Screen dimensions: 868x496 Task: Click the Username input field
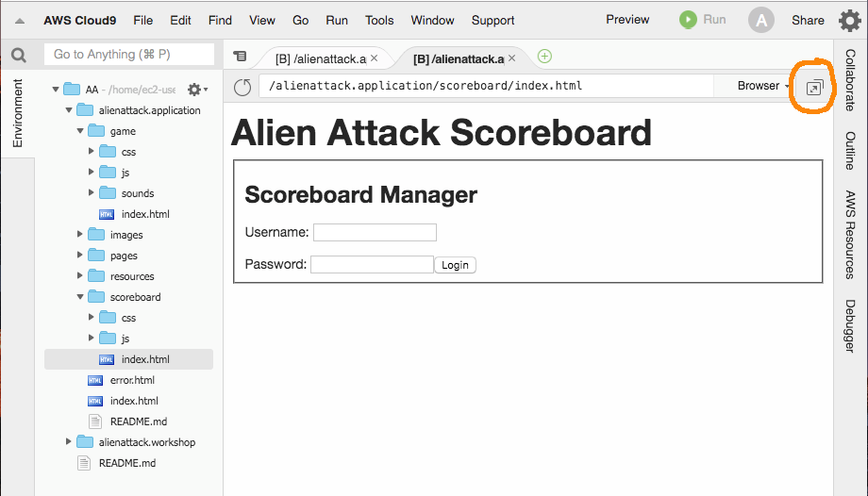point(375,233)
